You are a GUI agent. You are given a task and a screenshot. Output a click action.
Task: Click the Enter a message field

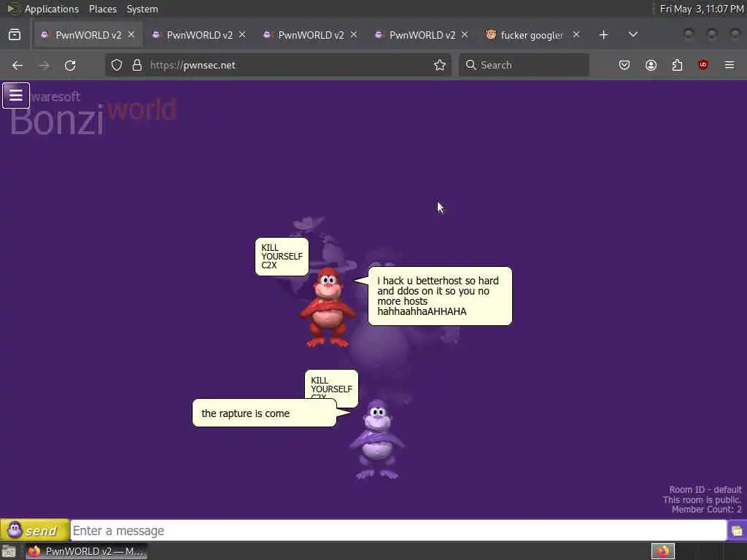pos(398,531)
